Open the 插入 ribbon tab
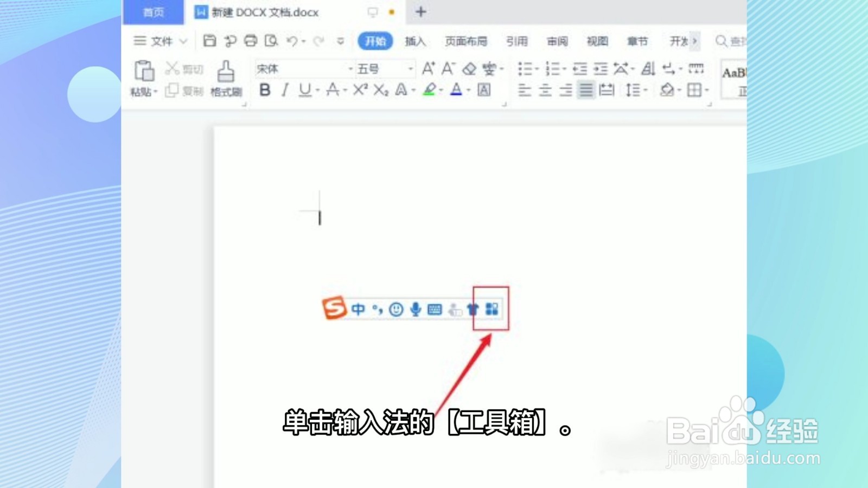The width and height of the screenshot is (868, 488). click(415, 41)
